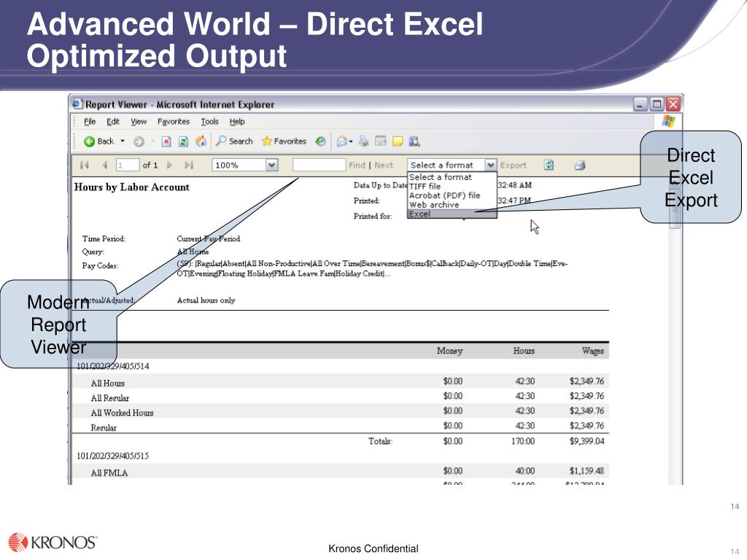Click the Search toolbar button
Image resolution: width=747 pixels, height=560 pixels.
tap(234, 141)
